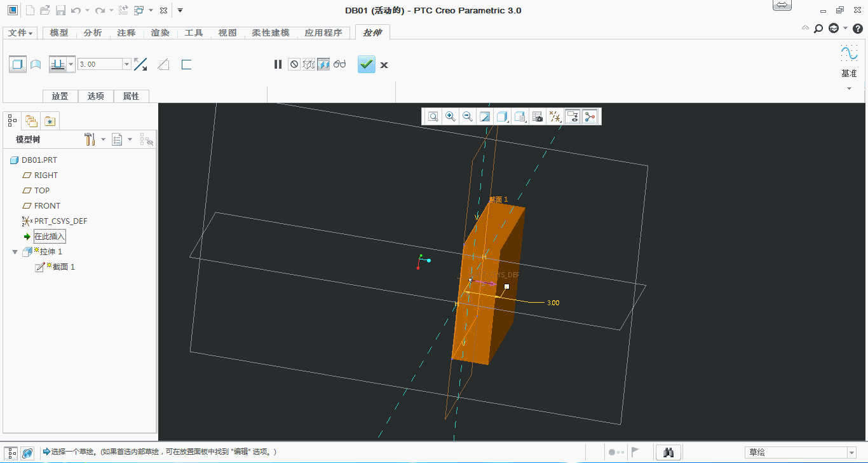The image size is (868, 463).
Task: Open the 放置 placement panel
Action: pos(60,96)
